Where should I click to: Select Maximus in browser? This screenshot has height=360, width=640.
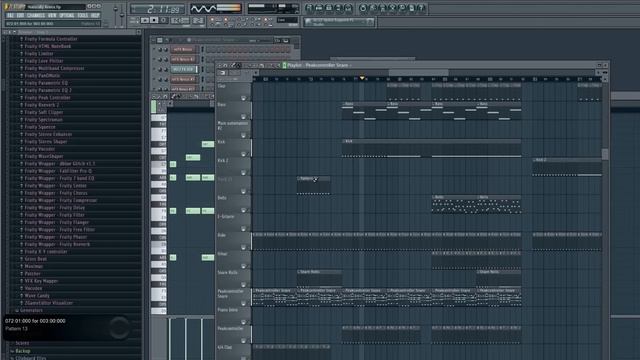pyautogui.click(x=34, y=266)
